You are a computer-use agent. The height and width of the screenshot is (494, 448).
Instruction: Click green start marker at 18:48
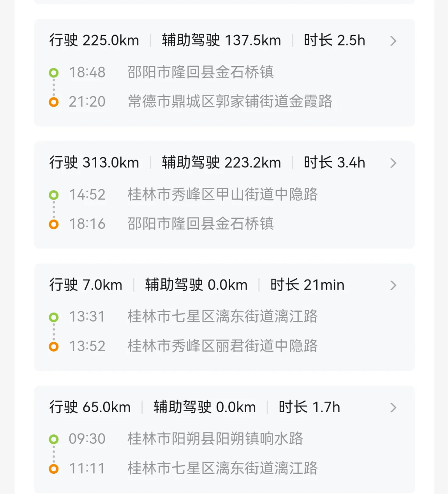point(54,73)
